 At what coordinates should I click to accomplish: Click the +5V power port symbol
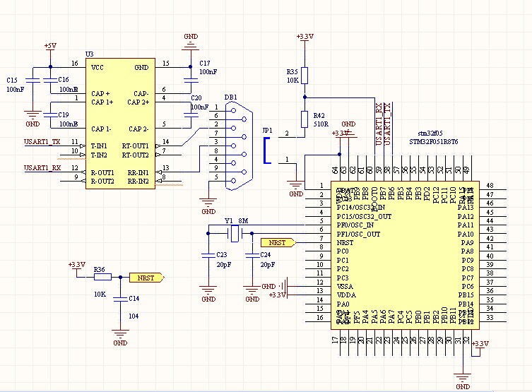[x=50, y=47]
